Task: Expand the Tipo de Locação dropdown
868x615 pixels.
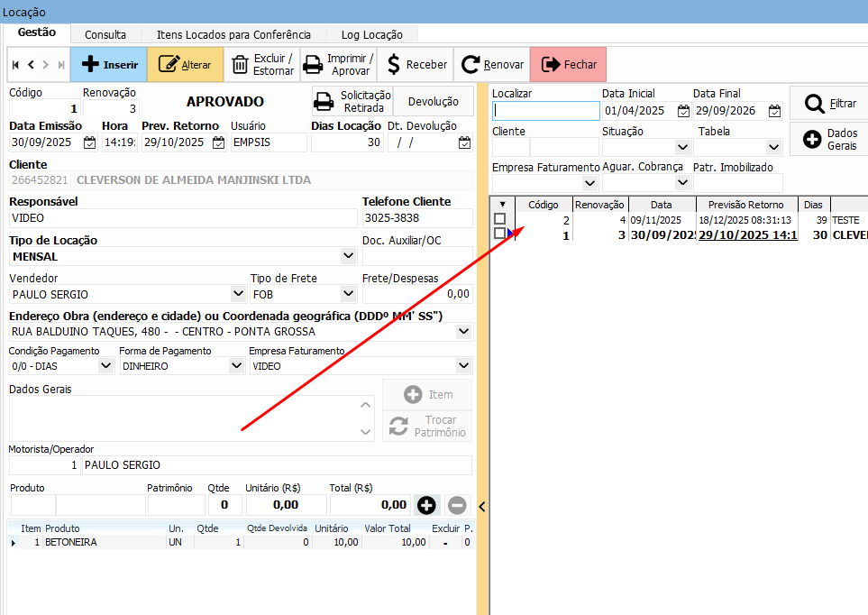Action: pyautogui.click(x=349, y=256)
